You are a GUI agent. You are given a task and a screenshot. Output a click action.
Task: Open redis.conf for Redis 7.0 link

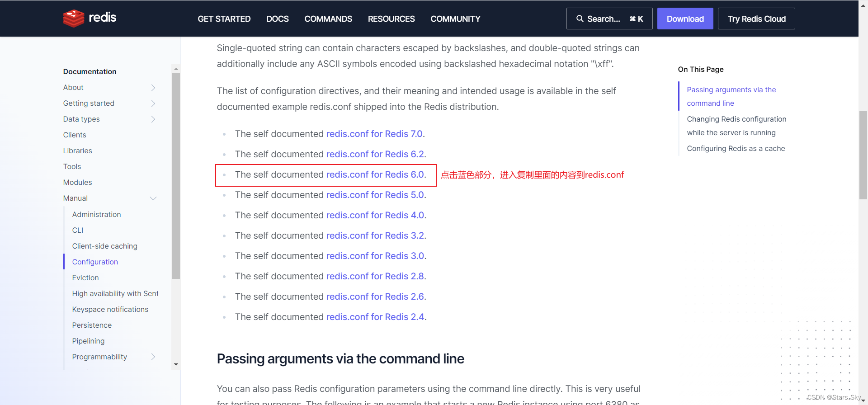[x=374, y=134]
